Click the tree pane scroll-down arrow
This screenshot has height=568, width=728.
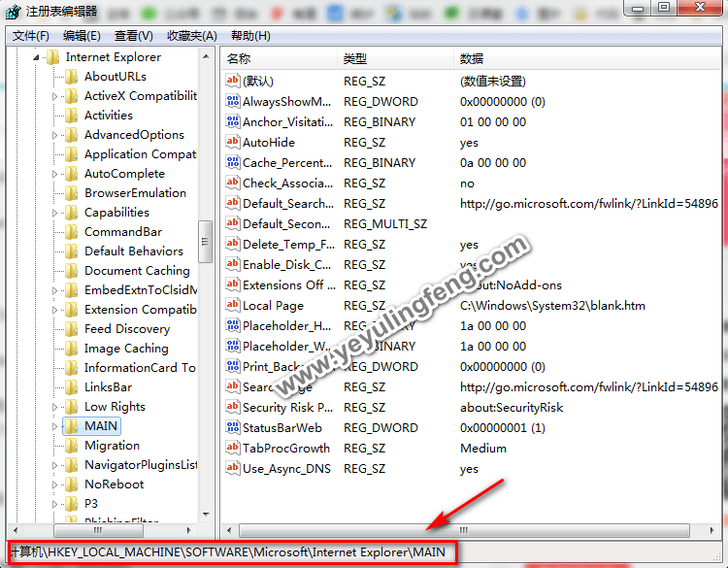point(206,515)
